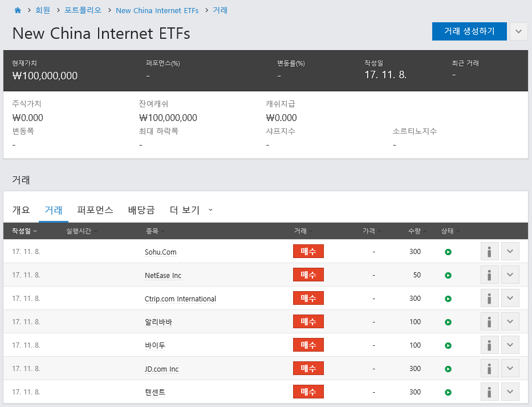Screen dimensions: 532x407
Task: Click quantity 50 in NetEase Inc row
Action: [417, 275]
